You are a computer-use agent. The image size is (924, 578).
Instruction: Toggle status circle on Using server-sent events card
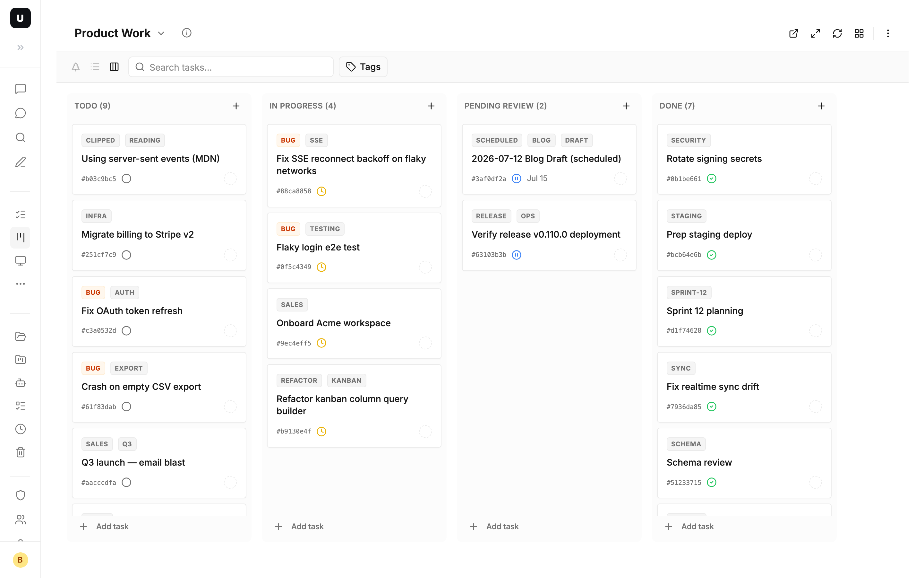point(126,179)
